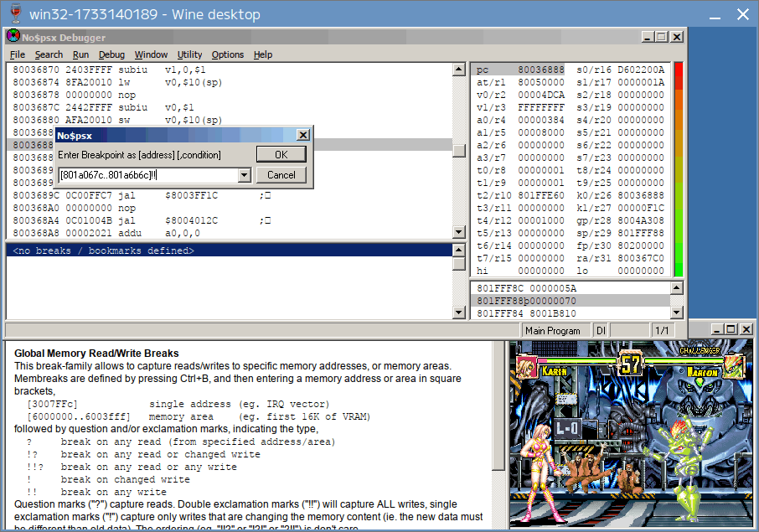Screen dimensions: 759x532
Task: Open the File menu
Action: pos(18,54)
